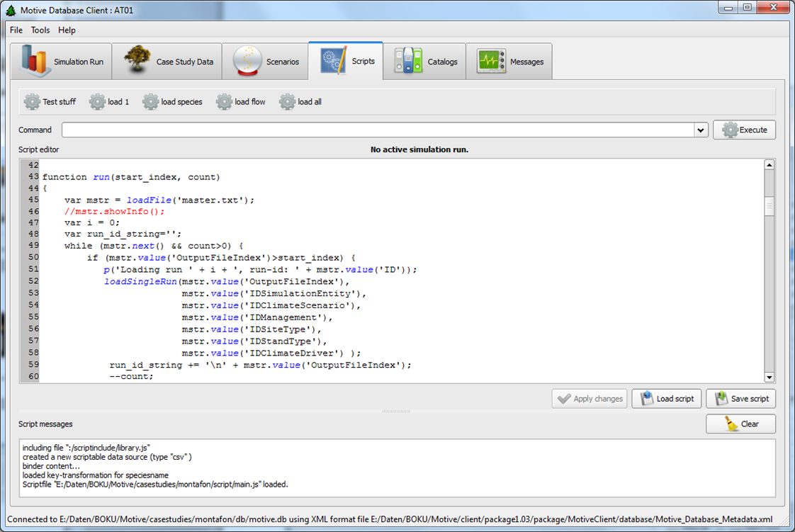Click the gear icon beside load all
795x532 pixels.
[287, 102]
